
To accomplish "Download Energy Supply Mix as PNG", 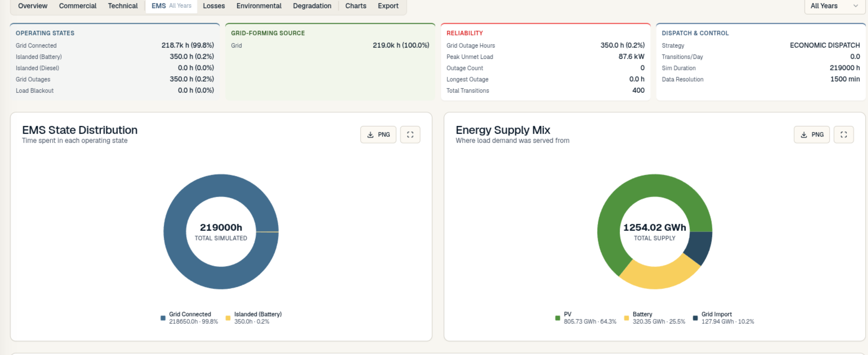I will click(811, 135).
